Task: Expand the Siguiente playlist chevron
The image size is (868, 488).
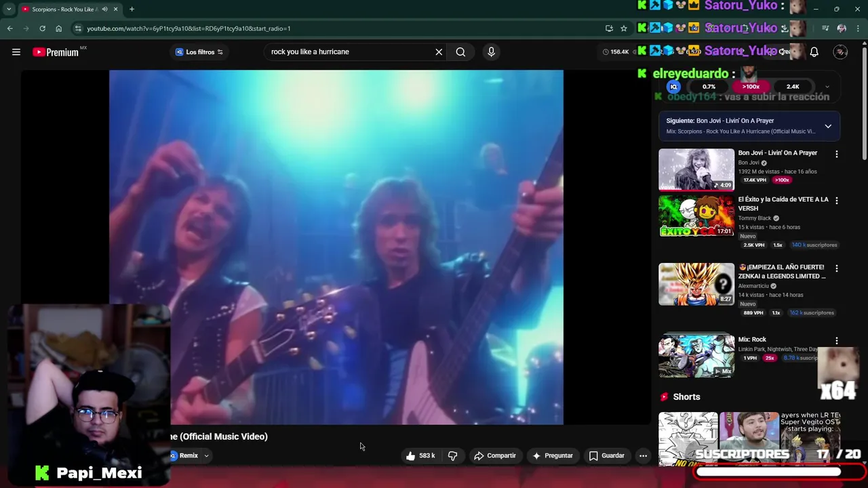Action: [828, 126]
